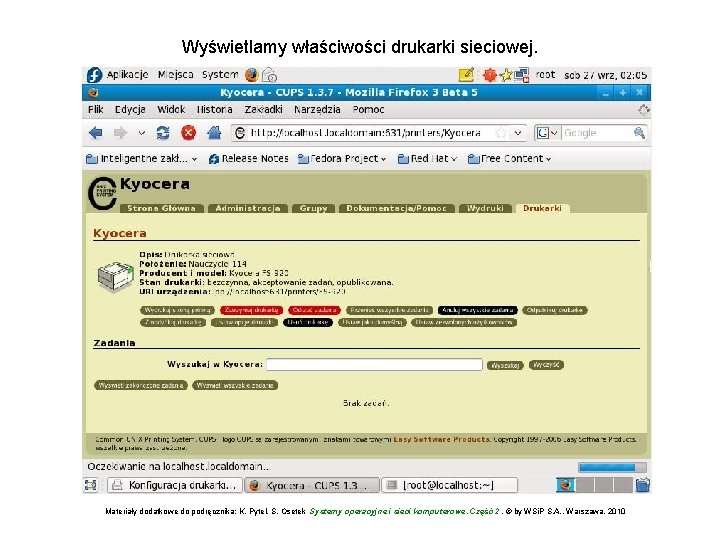Image resolution: width=720 pixels, height=540 pixels.
Task: Switch to the Strona Główna tab
Action: (161, 208)
